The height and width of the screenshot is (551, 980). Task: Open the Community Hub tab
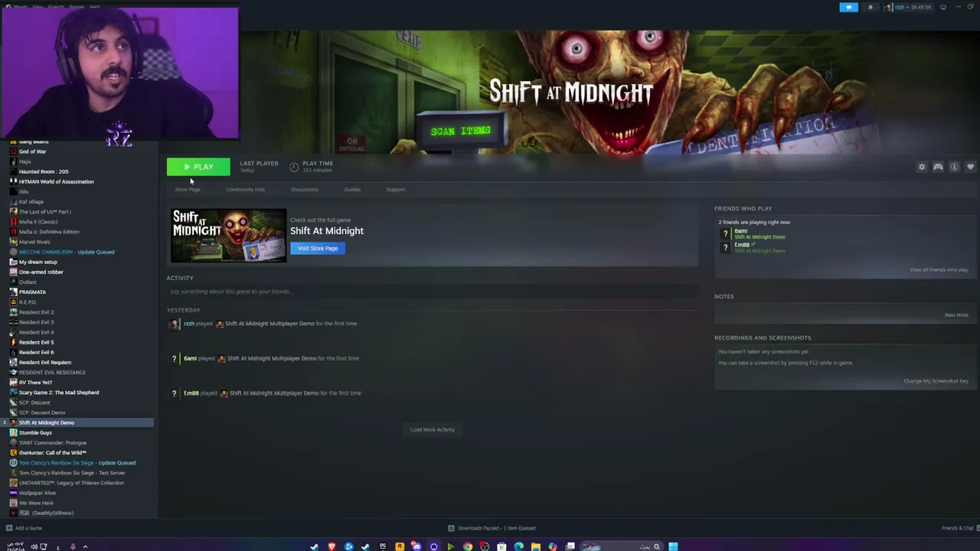point(245,189)
